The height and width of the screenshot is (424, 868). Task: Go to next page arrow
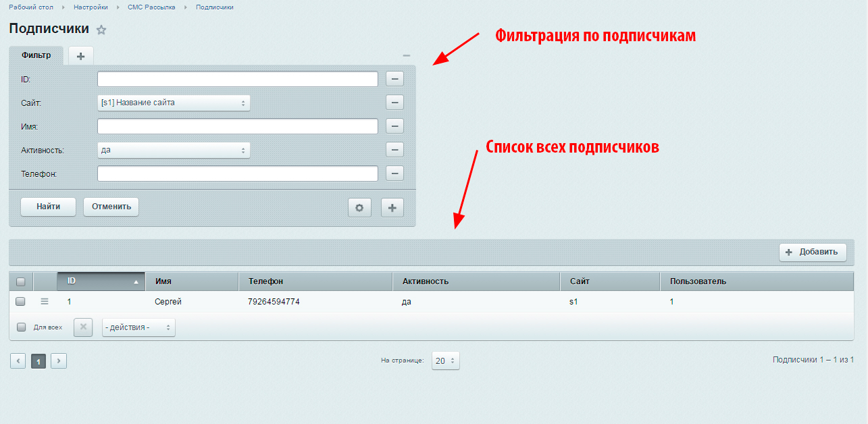(59, 361)
